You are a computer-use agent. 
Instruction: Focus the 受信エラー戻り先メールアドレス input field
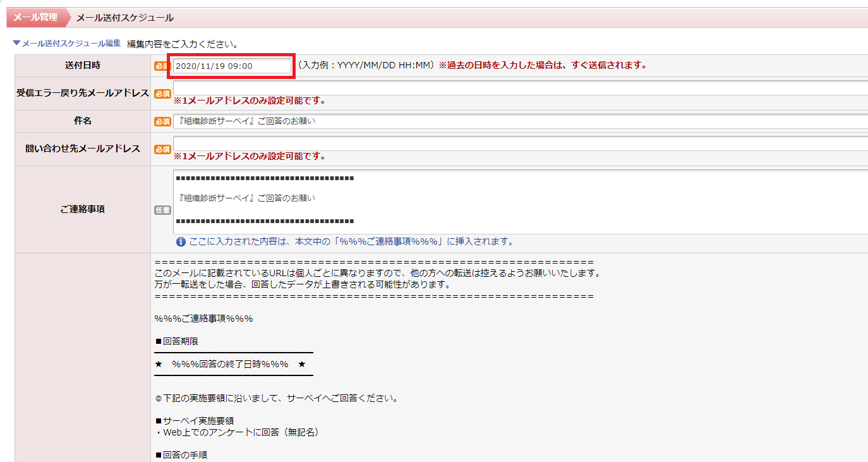pyautogui.click(x=518, y=87)
